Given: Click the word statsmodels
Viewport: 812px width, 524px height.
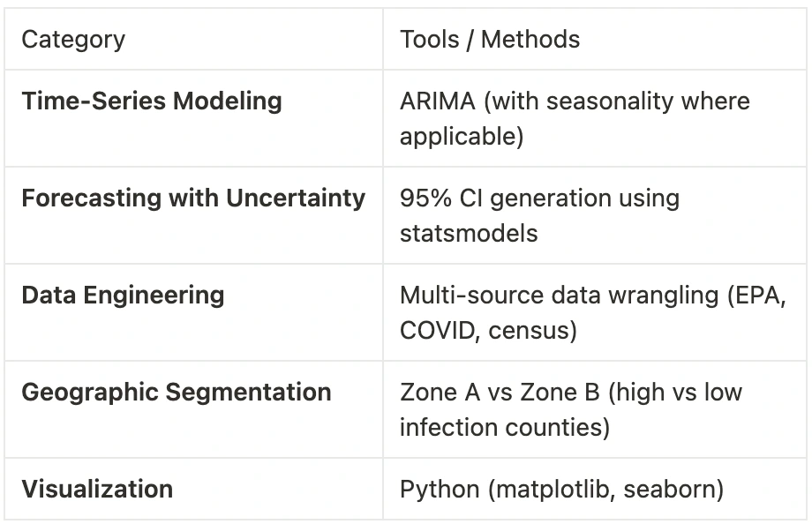Looking at the screenshot, I should [469, 234].
